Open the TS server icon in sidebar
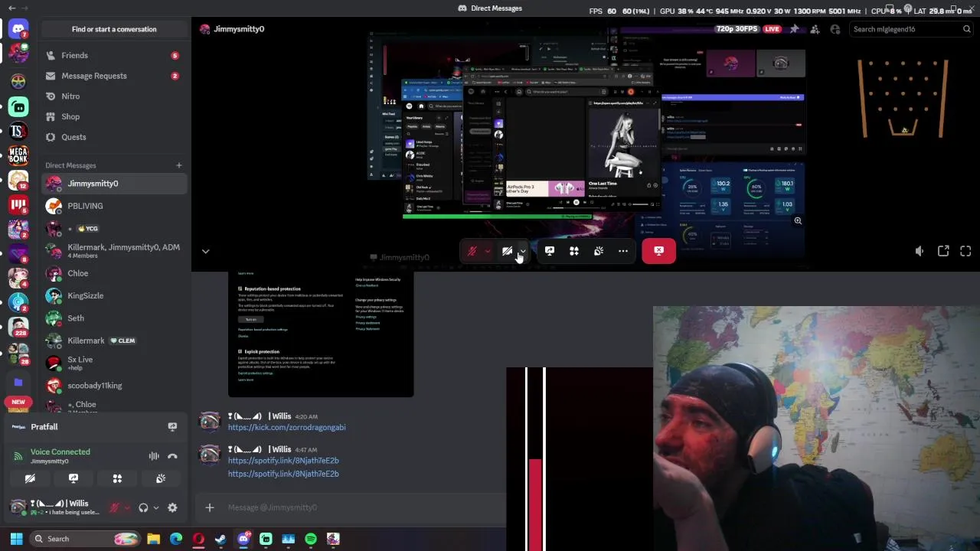Screen dimensions: 980x551 [x=18, y=131]
